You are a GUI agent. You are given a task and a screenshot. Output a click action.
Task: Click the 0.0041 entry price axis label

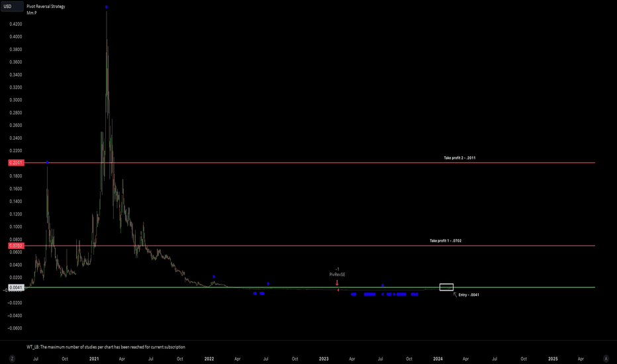click(16, 288)
